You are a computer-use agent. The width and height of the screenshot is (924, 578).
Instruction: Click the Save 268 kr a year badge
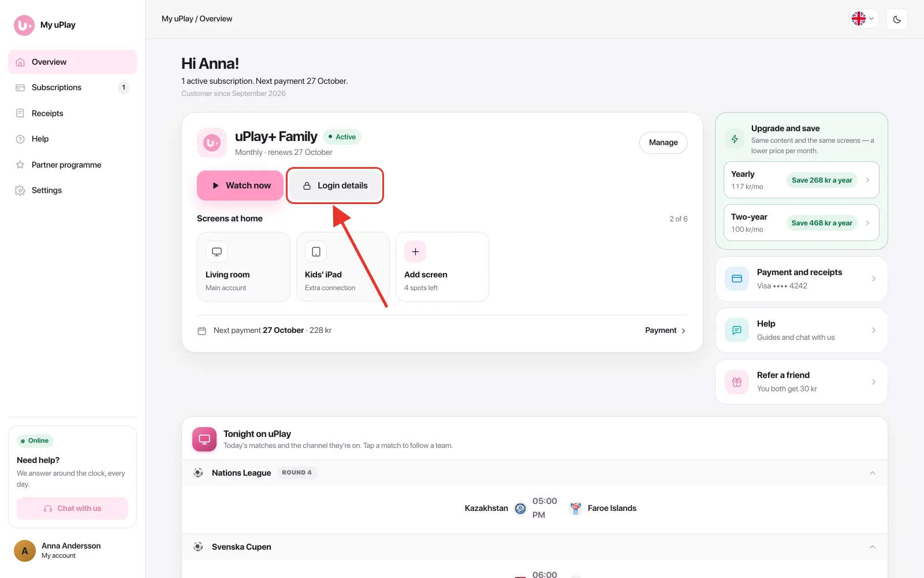point(822,180)
